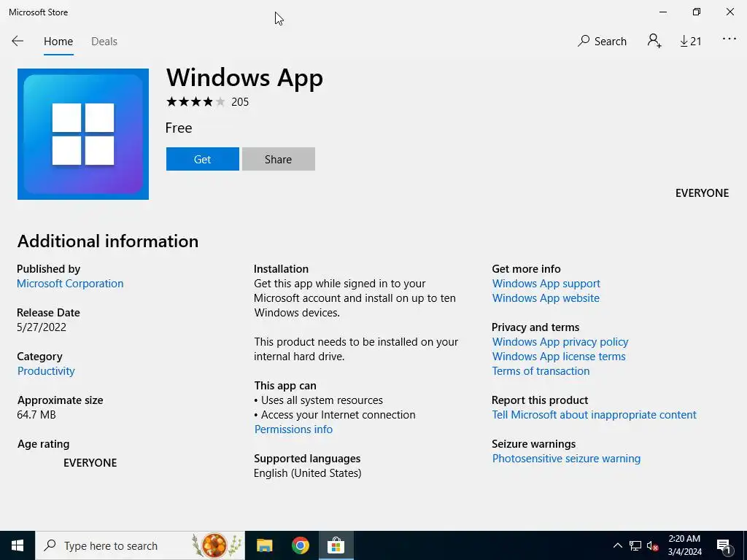The width and height of the screenshot is (747, 560).
Task: Click the star rating of Windows App
Action: [x=196, y=101]
